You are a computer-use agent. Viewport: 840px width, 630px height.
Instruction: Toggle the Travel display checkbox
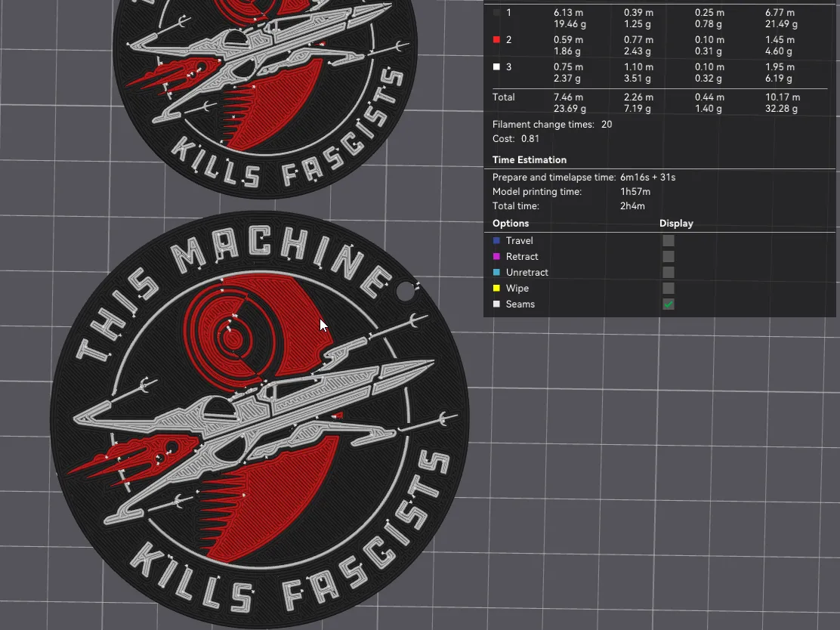[x=668, y=240]
